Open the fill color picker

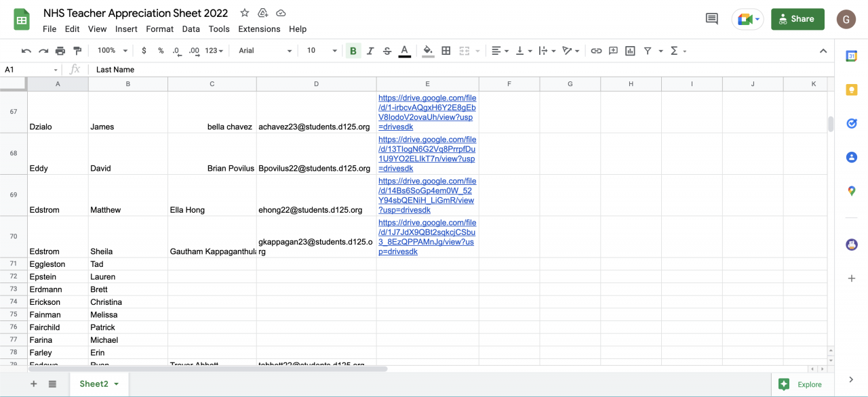pyautogui.click(x=428, y=51)
